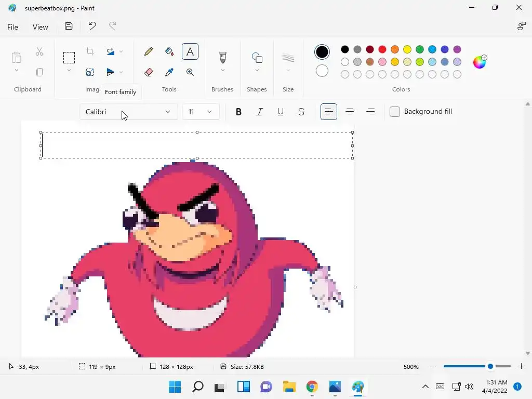
Task: Select the Text tool
Action: pyautogui.click(x=190, y=51)
